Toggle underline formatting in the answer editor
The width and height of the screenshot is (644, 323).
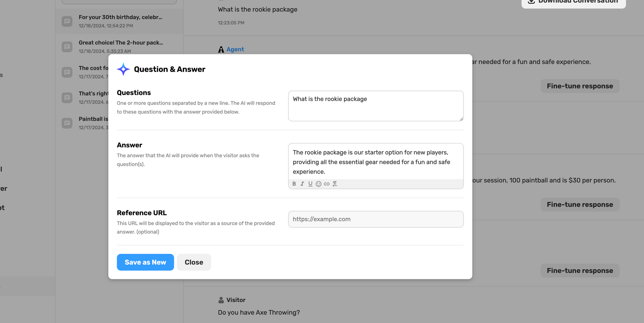click(x=310, y=184)
